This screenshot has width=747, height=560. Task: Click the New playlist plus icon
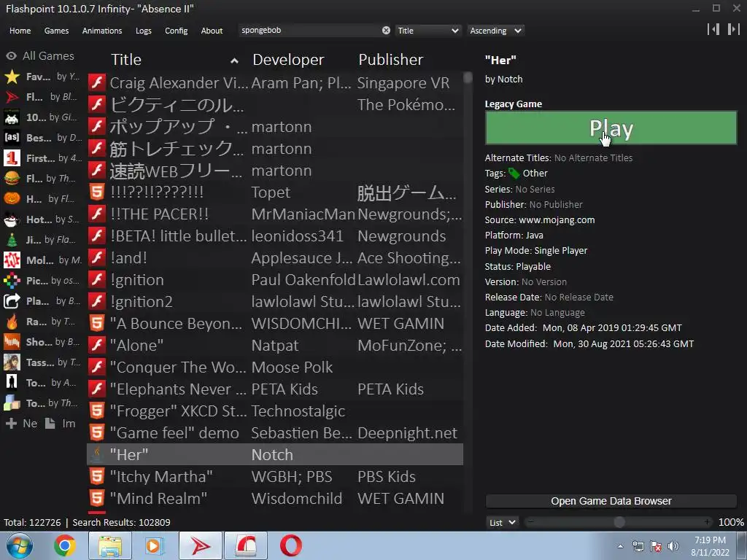[x=12, y=424]
